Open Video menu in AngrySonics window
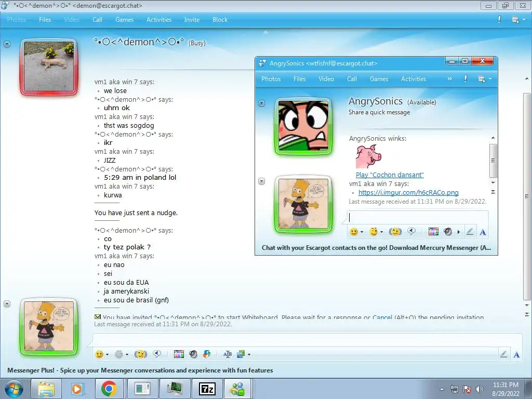The image size is (532, 399). (x=326, y=79)
